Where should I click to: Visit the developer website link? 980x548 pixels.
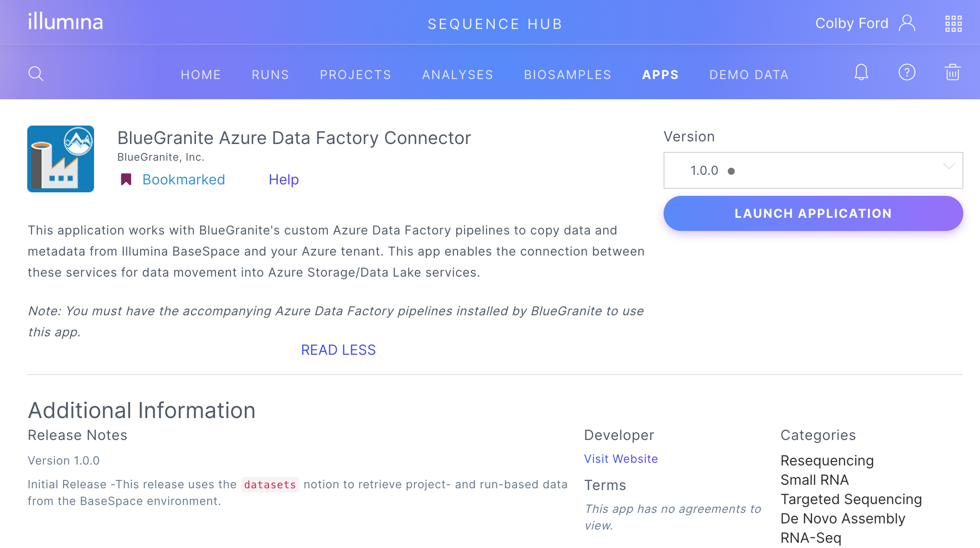(621, 459)
